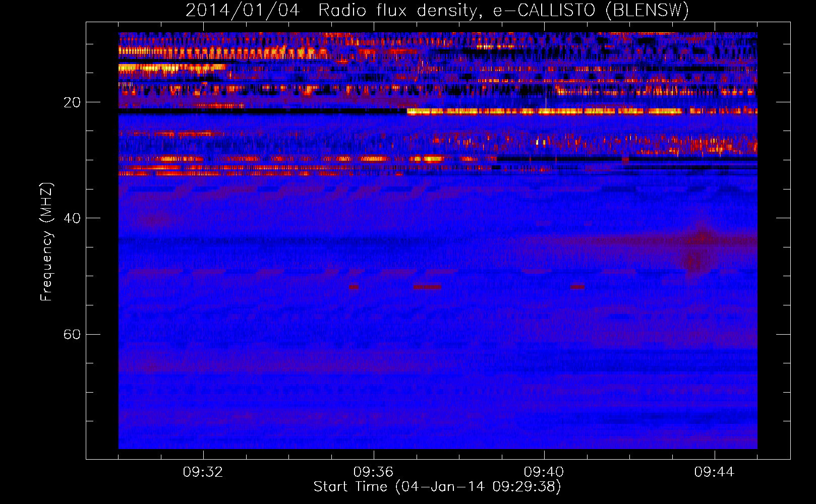Click the dark red burst patch near 09:44

pyautogui.click(x=698, y=249)
